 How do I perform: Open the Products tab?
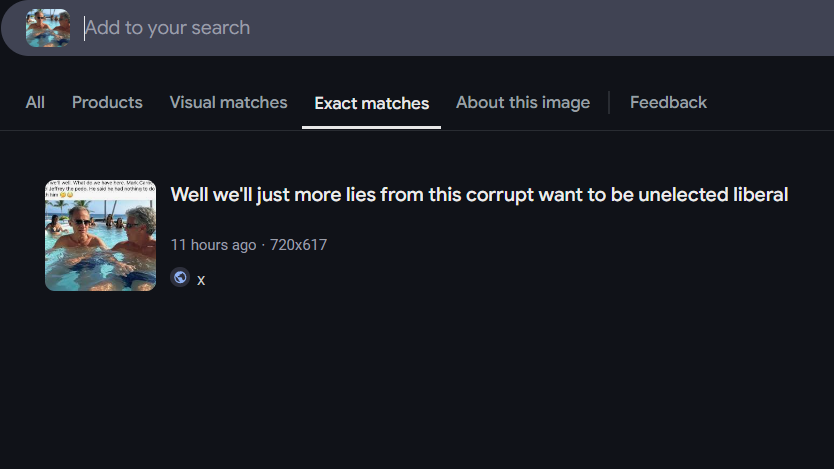[107, 102]
